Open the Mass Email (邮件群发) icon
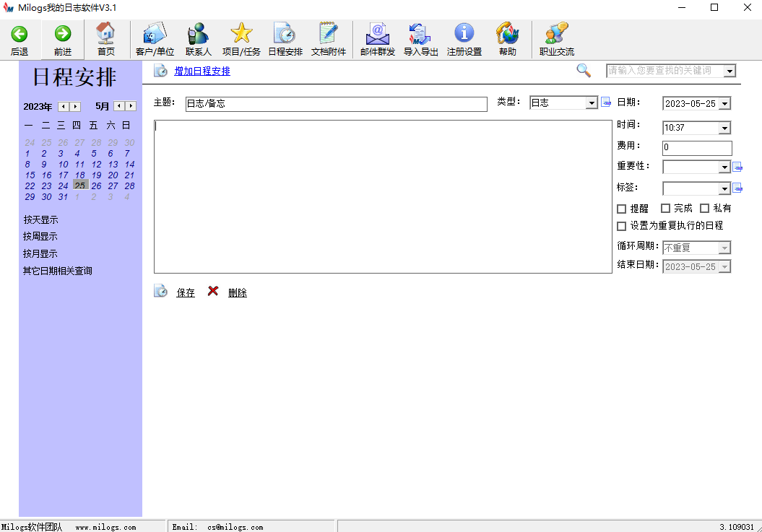This screenshot has height=532, width=762. click(x=378, y=33)
